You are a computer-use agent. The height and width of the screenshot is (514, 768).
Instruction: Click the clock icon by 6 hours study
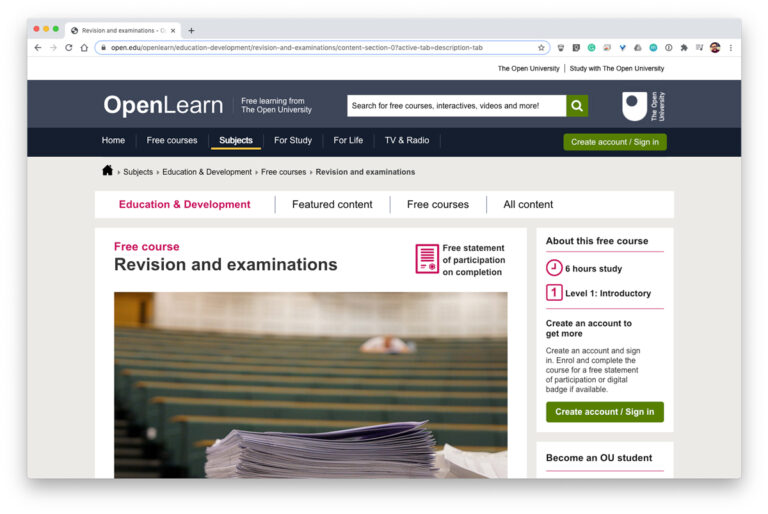pos(554,268)
